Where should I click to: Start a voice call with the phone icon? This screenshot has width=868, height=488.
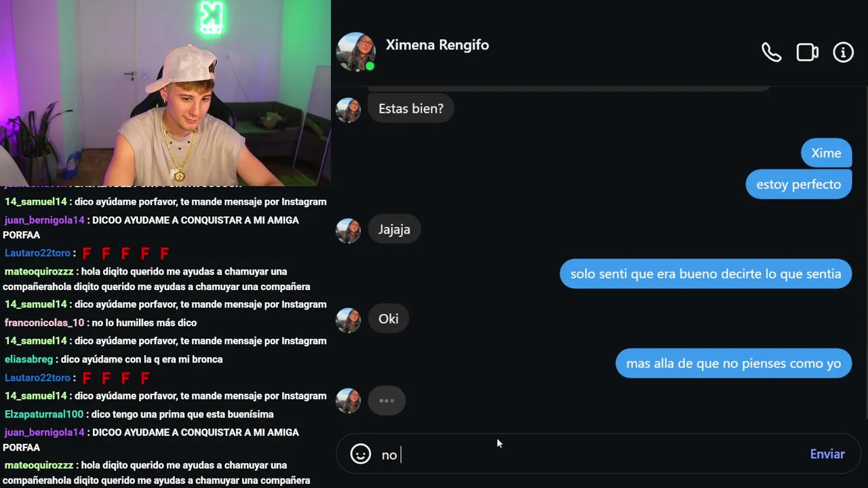[x=771, y=52]
